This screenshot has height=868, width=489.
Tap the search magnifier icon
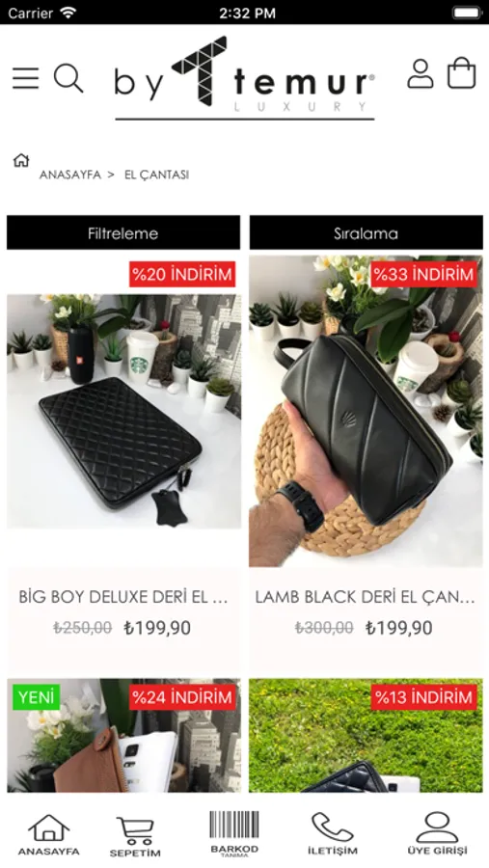tap(68, 78)
